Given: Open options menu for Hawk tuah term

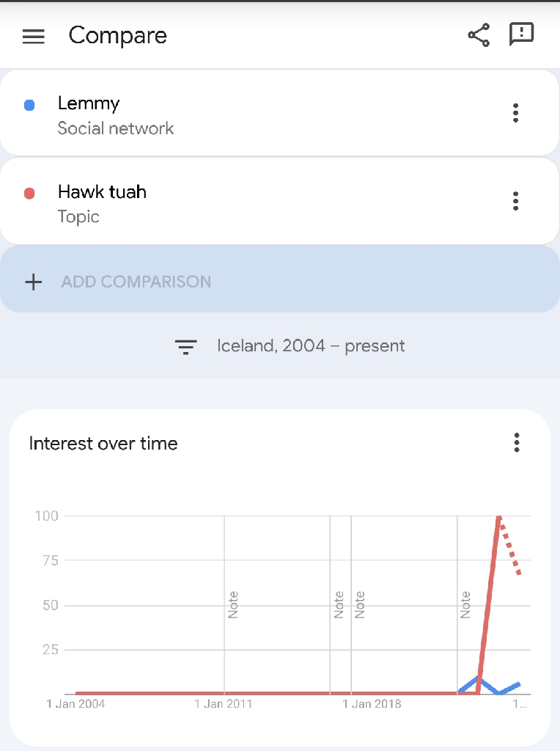Looking at the screenshot, I should point(515,201).
